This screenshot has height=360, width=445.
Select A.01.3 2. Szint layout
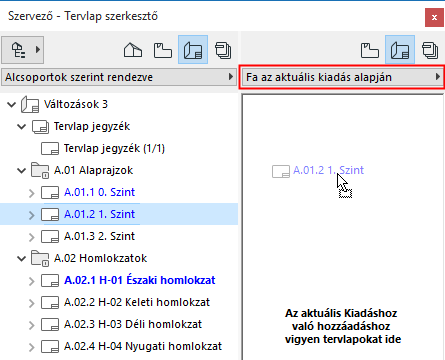[x=99, y=236]
